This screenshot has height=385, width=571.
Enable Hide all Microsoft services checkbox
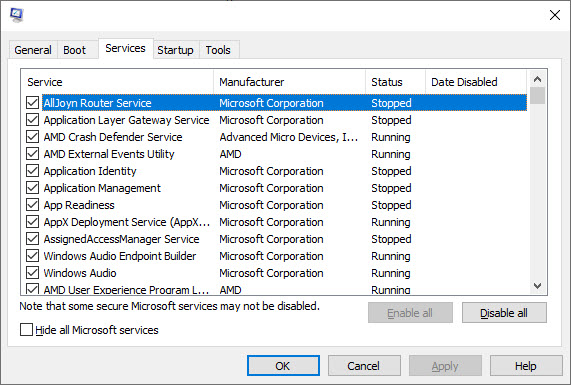click(x=26, y=330)
